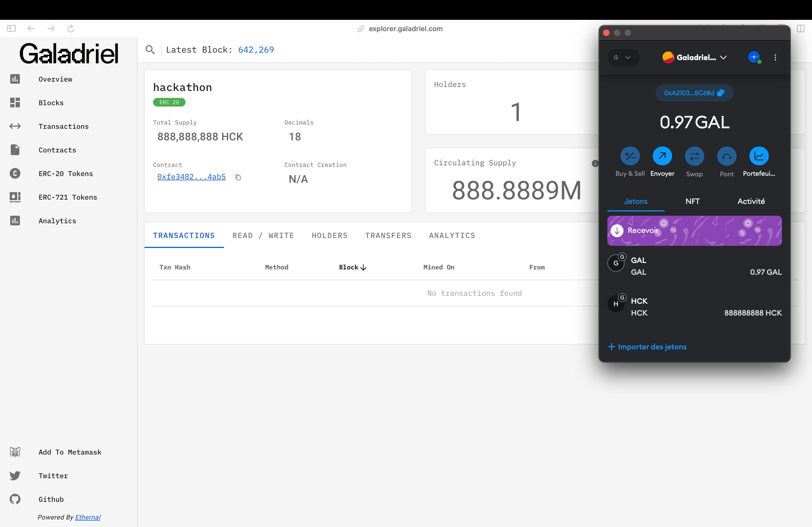Open the Overview sidebar icon
Image resolution: width=812 pixels, height=527 pixels.
click(15, 79)
